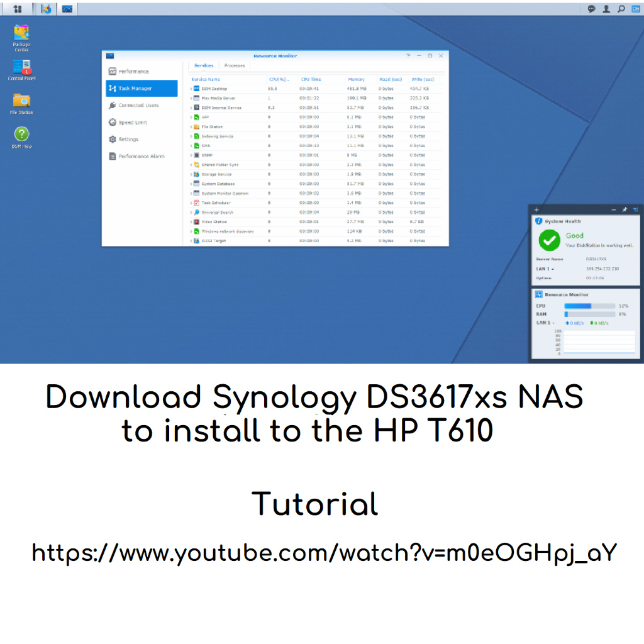Pin the widget panel with pushpin icon
Screen dimensions: 644x644
(625, 209)
